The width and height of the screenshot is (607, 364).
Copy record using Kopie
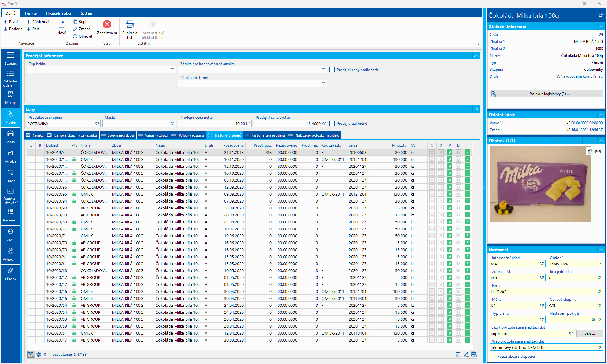tap(81, 22)
